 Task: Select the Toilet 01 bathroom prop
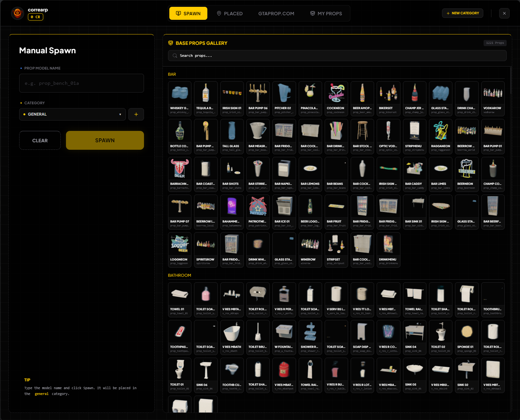pos(180,375)
